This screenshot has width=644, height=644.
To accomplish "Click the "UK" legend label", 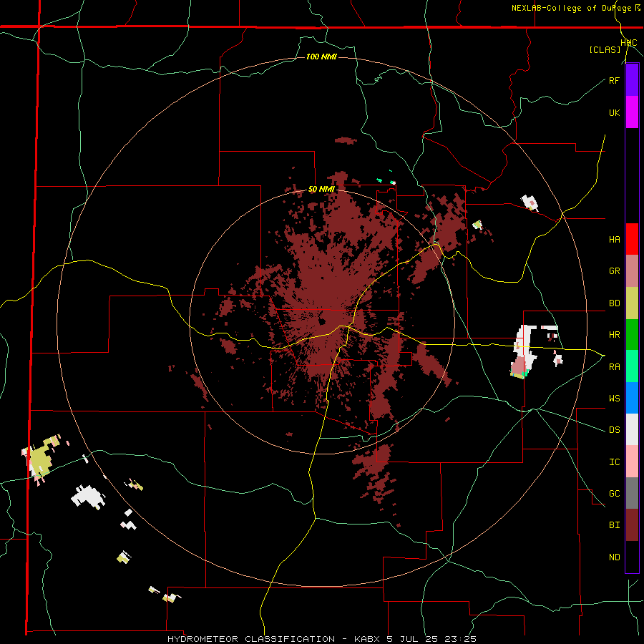I will tap(614, 112).
